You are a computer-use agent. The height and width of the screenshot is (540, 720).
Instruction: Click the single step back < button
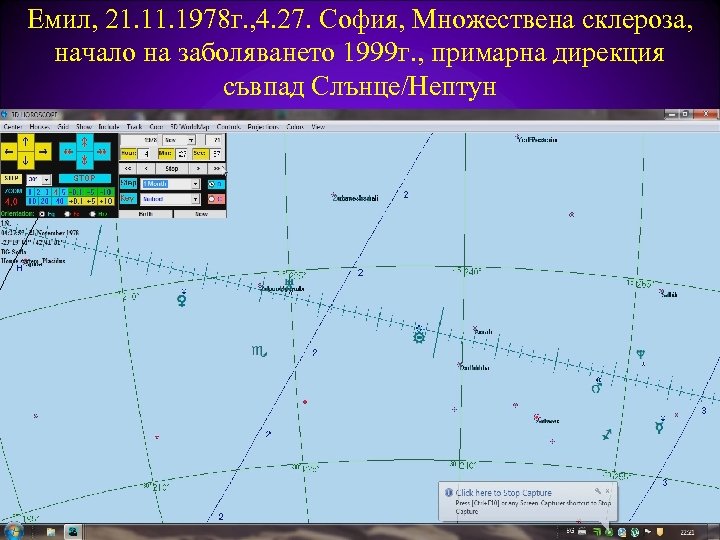pos(146,169)
